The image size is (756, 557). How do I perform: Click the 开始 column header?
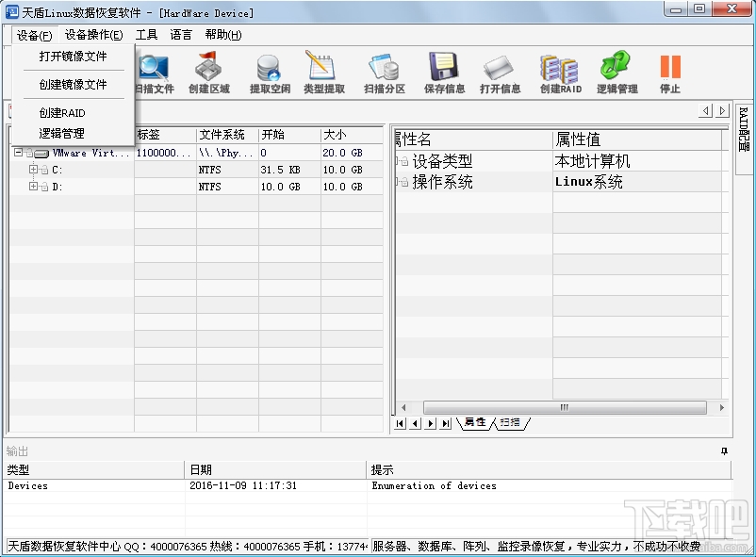289,135
